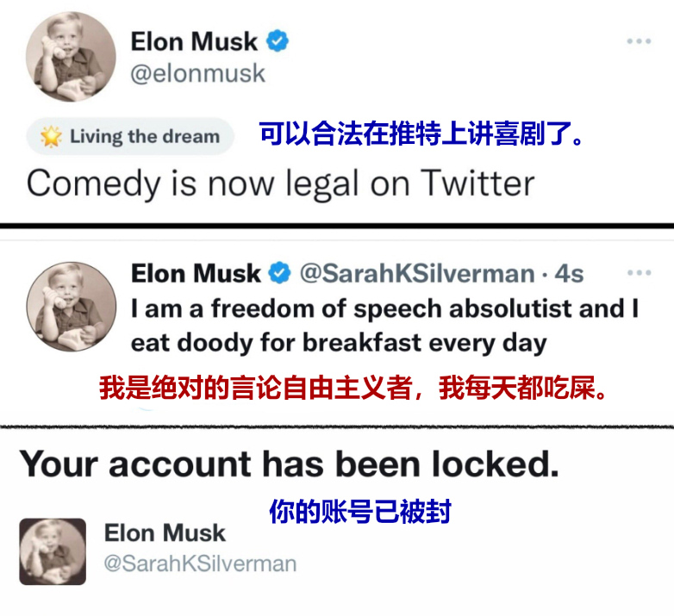Click the sun emoji in Living the dream
The height and width of the screenshot is (616, 674).
[x=51, y=136]
